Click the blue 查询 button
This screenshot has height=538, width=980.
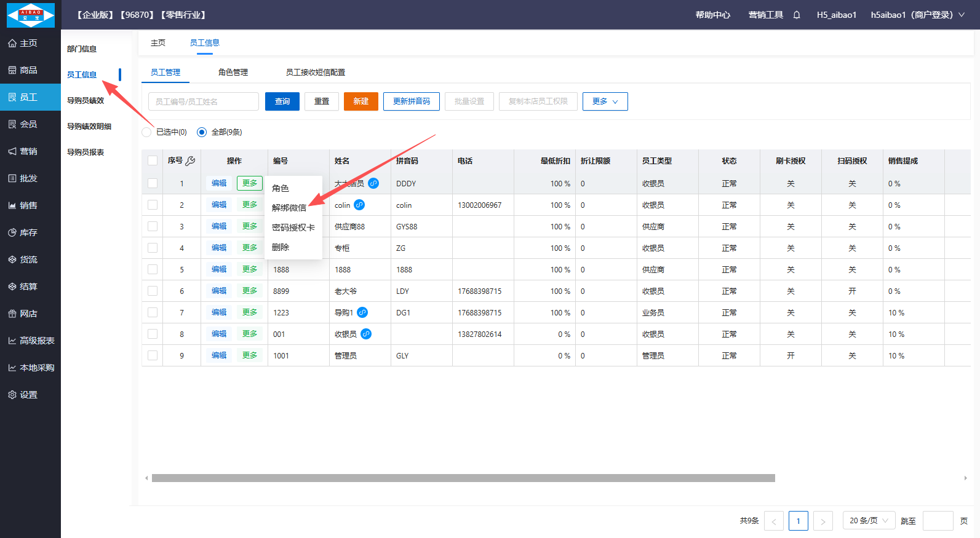[x=282, y=101]
